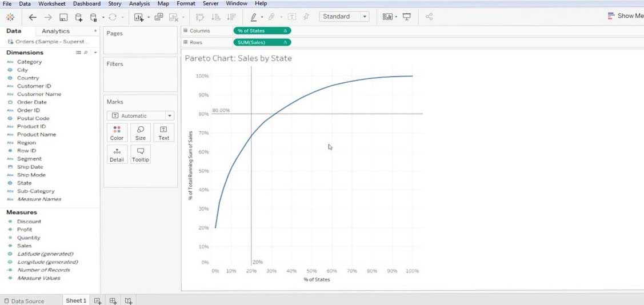Screen dimensions: 644x305
Task: Pause auto updates using toolbar icon
Action: click(93, 17)
